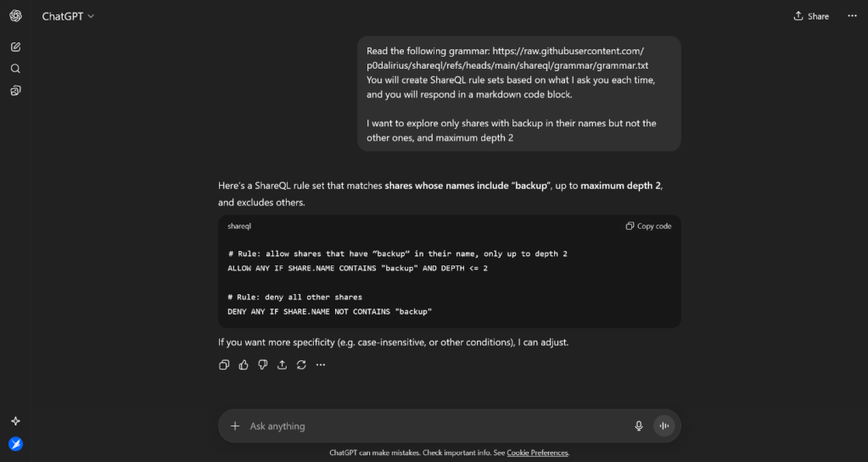This screenshot has height=462, width=868.
Task: Activate the microphone dictation button
Action: click(x=639, y=426)
